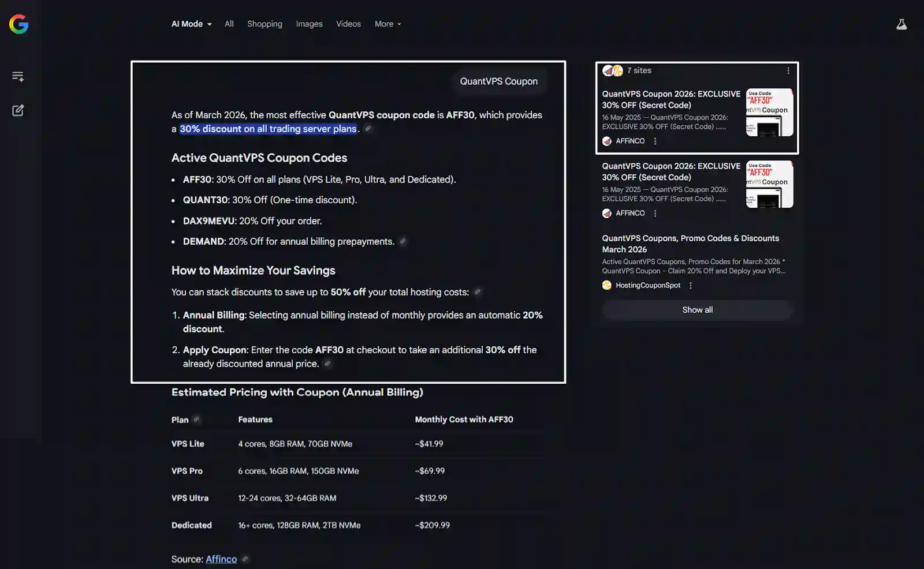Open 'QuantVPS Coupons, Promo Codes & Discounts' result

point(691,244)
